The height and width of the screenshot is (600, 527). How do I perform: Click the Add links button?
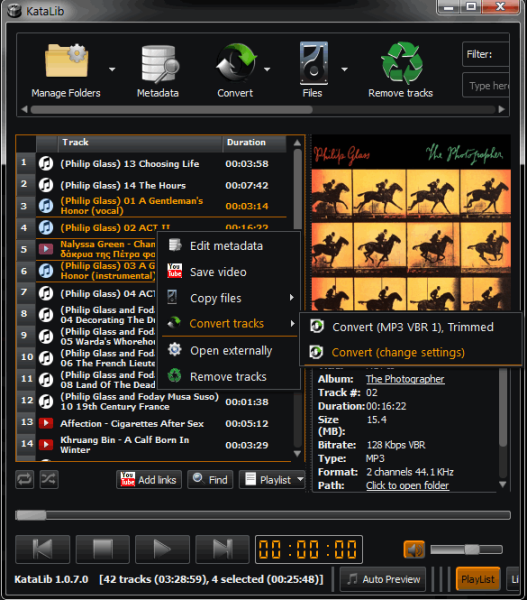coord(149,479)
